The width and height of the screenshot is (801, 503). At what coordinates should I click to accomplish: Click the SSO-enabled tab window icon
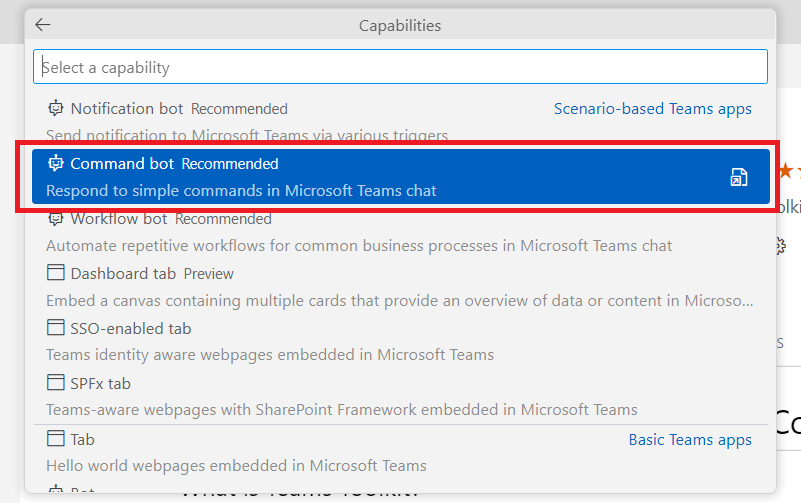point(56,328)
